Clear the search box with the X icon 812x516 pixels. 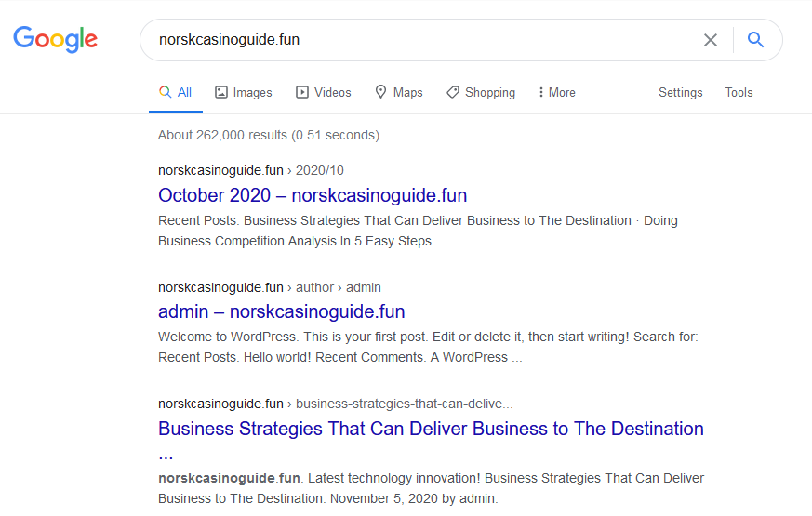pos(711,40)
